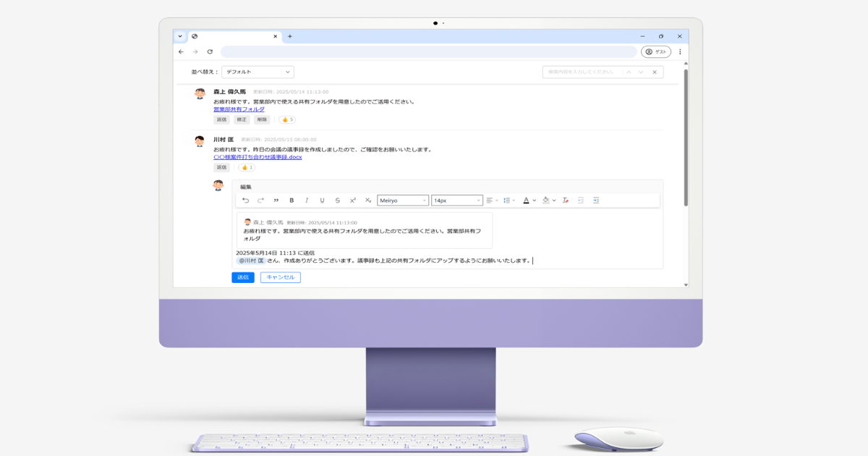This screenshot has height=456, width=868.
Task: Give a thumbs-up reaction to 森上's post
Action: click(x=287, y=119)
